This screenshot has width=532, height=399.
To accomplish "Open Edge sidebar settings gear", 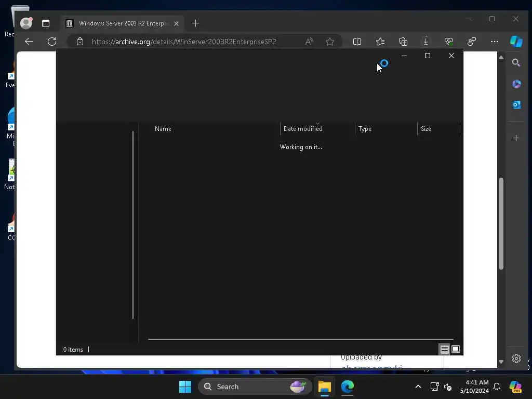I will point(516,358).
